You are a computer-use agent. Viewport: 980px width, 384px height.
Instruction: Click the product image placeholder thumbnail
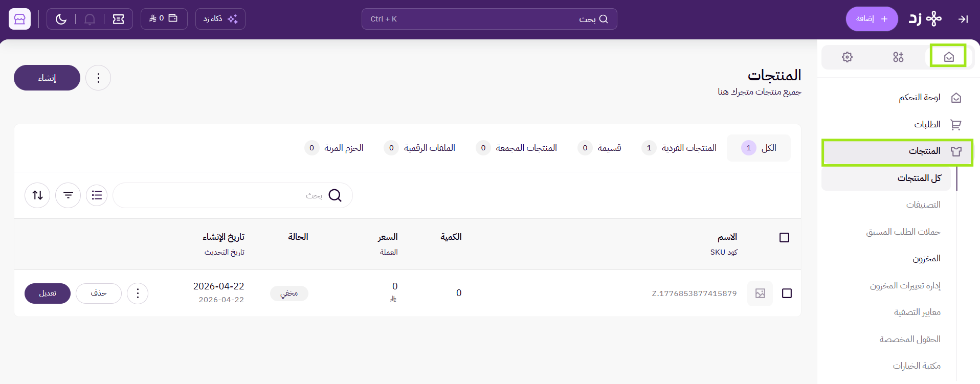[760, 293]
